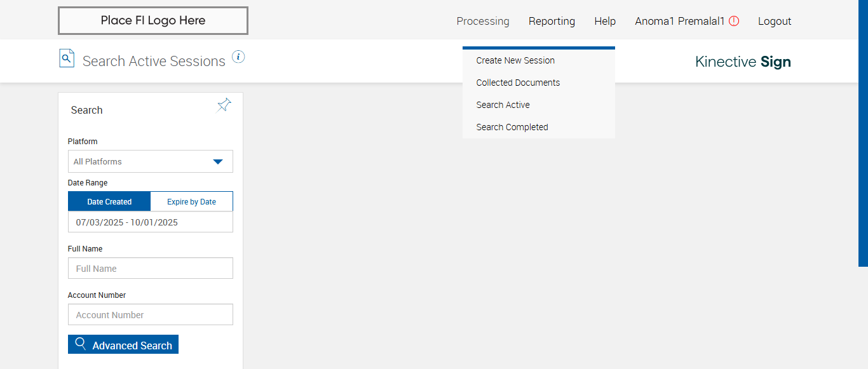Click the Place FI Logo Here placeholder

[153, 20]
